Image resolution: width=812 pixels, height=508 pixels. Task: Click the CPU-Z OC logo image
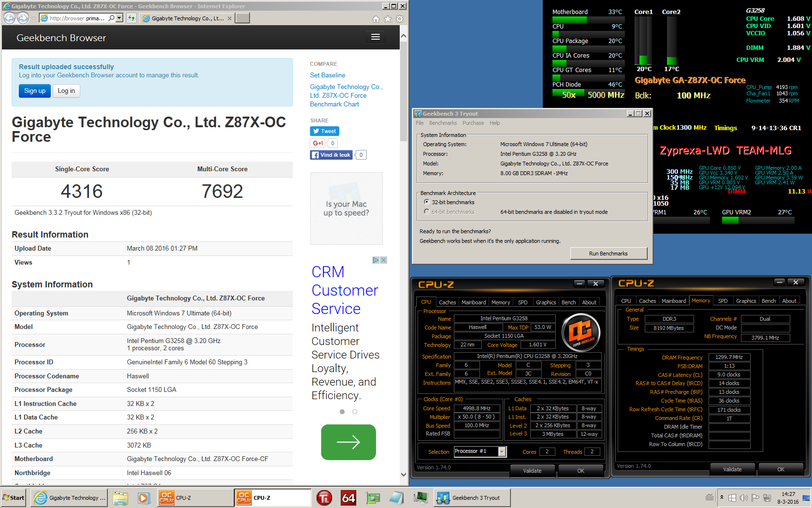[581, 332]
